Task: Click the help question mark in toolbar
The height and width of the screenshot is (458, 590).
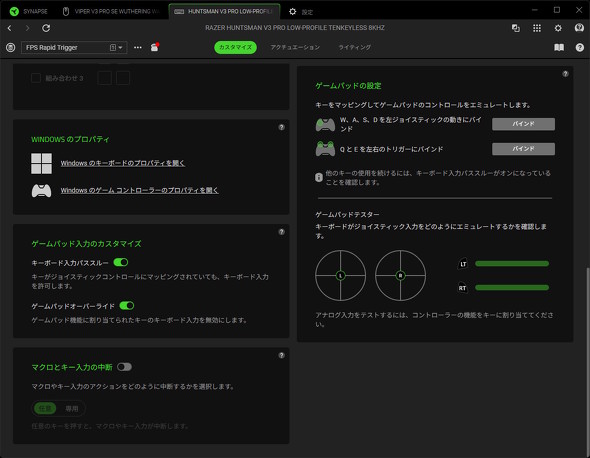Action: [x=579, y=47]
